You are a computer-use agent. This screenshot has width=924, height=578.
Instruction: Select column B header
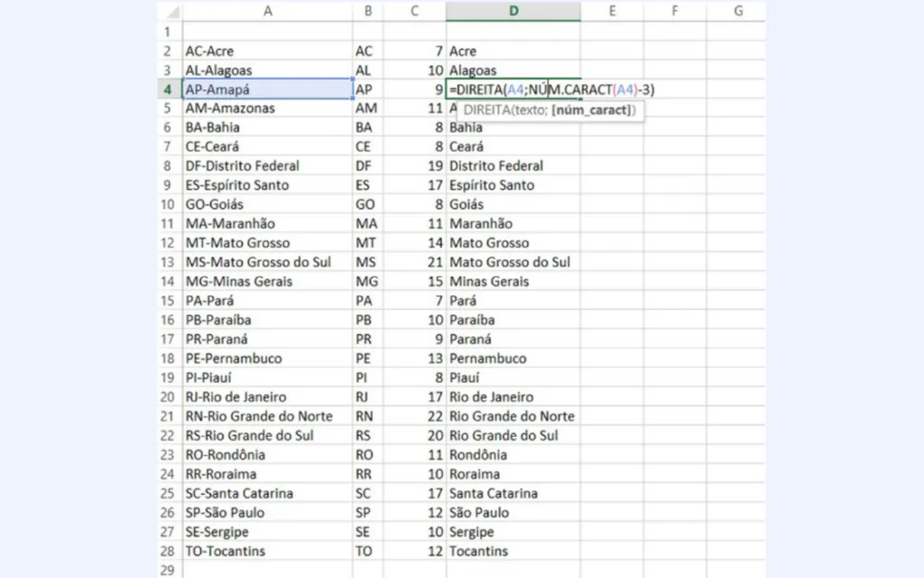[368, 11]
